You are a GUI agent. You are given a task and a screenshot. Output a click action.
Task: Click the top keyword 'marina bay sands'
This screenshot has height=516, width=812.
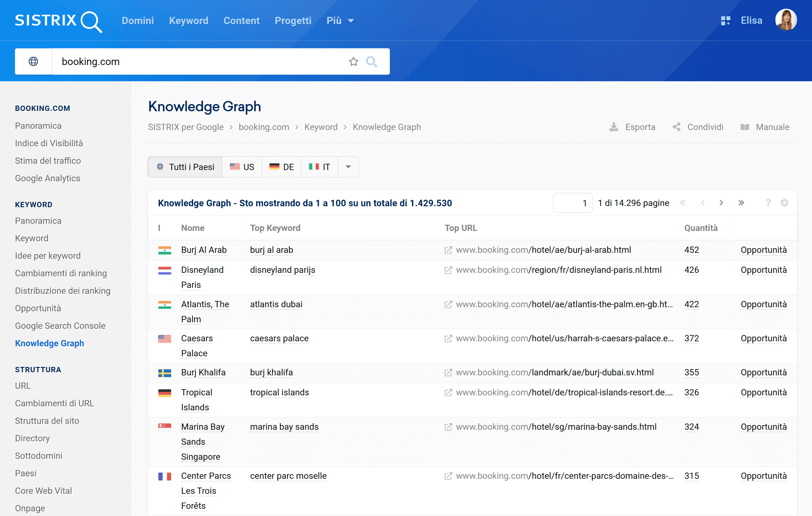(x=284, y=427)
